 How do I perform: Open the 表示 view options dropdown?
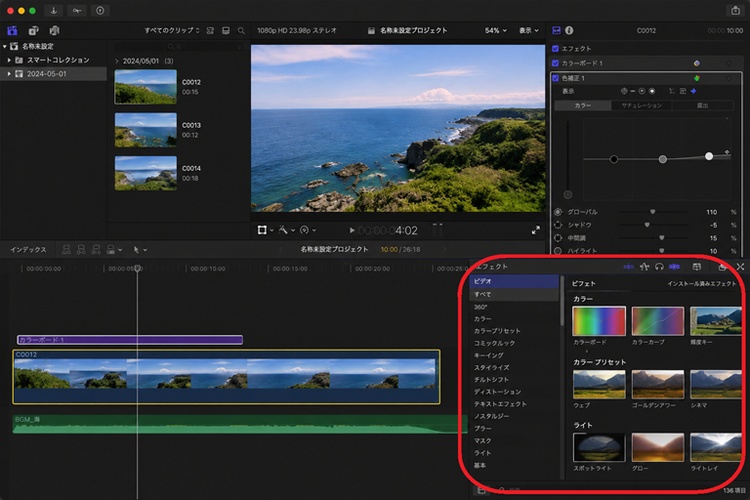tap(529, 30)
